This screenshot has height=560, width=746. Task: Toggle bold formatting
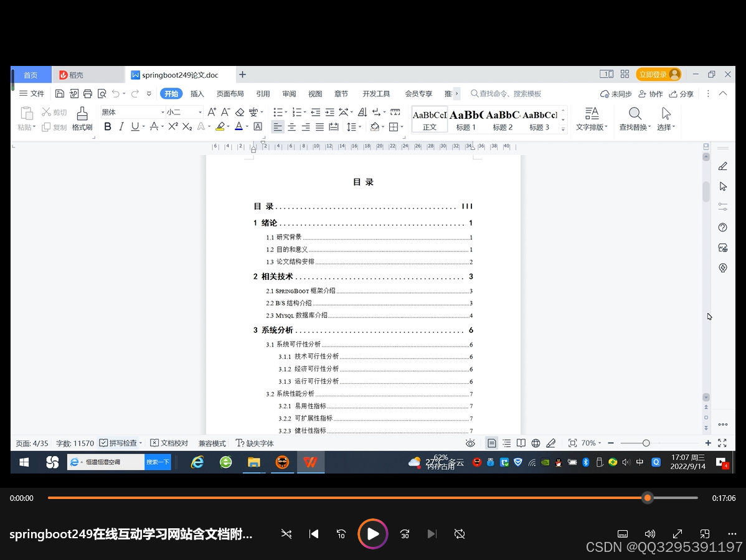(108, 126)
